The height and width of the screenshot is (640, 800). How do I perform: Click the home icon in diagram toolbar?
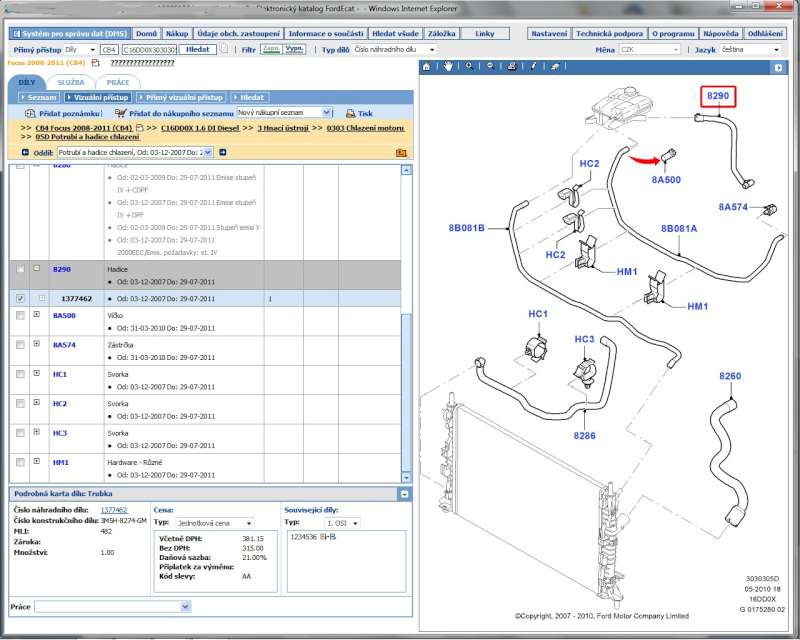pos(428,66)
